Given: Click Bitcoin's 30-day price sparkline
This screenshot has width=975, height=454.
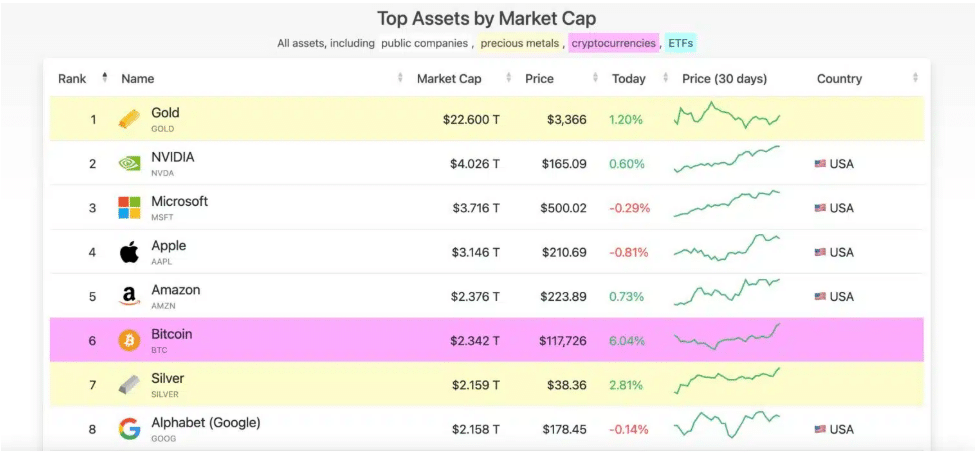Looking at the screenshot, I should coord(727,336).
